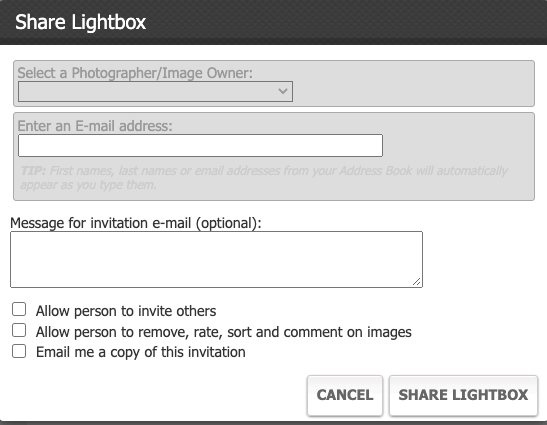
Task: Click empty space of the dark dialog header bar
Action: (x=345, y=22)
